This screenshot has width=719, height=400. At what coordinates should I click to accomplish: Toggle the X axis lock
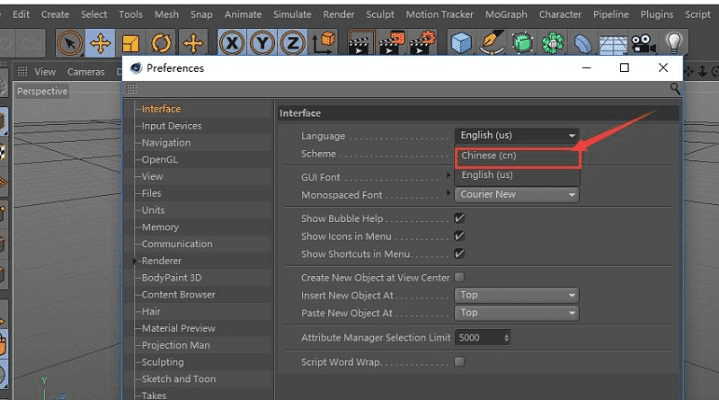(232, 43)
